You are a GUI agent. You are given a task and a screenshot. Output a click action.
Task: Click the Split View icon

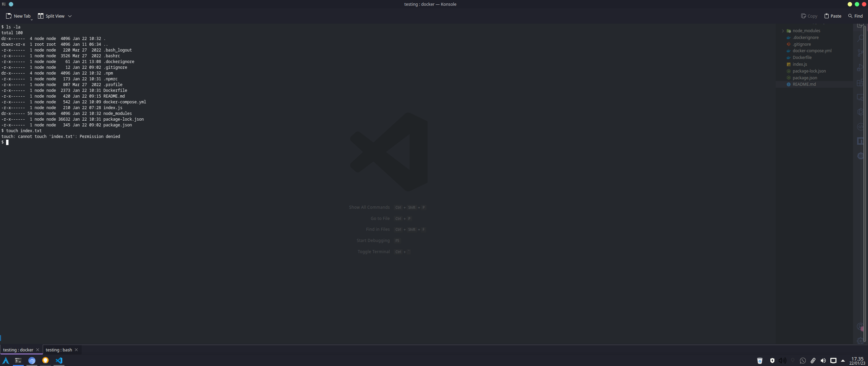click(x=41, y=16)
